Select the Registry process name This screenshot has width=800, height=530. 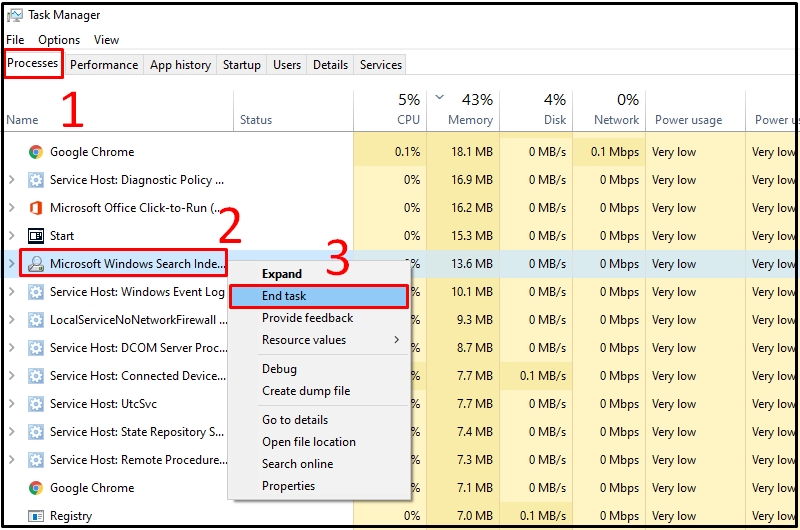click(71, 516)
